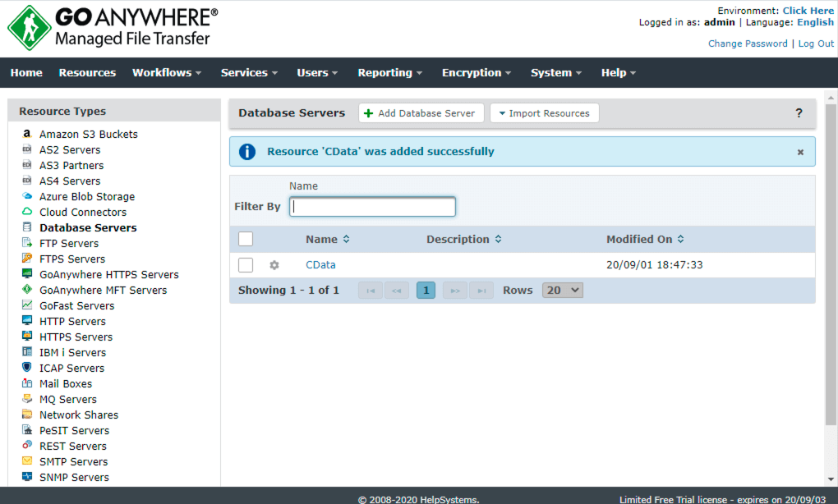Image resolution: width=838 pixels, height=504 pixels.
Task: Click the FTP Servers icon
Action: point(27,242)
